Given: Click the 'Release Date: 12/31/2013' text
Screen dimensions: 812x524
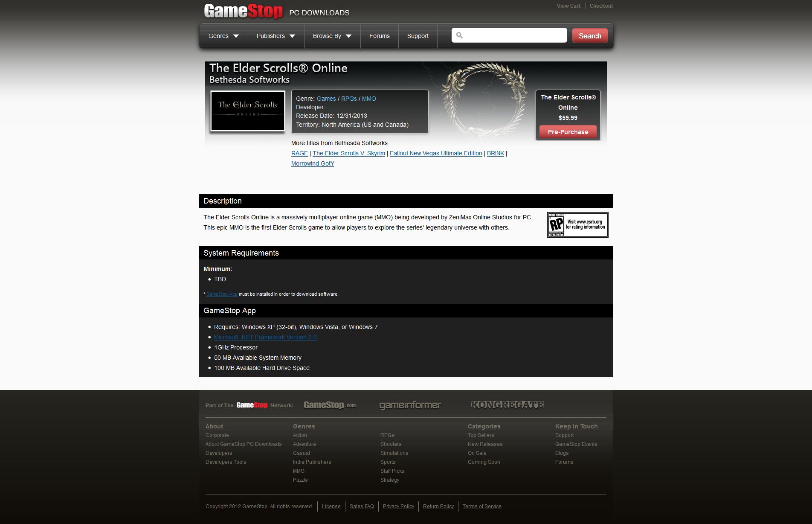Looking at the screenshot, I should (x=331, y=116).
